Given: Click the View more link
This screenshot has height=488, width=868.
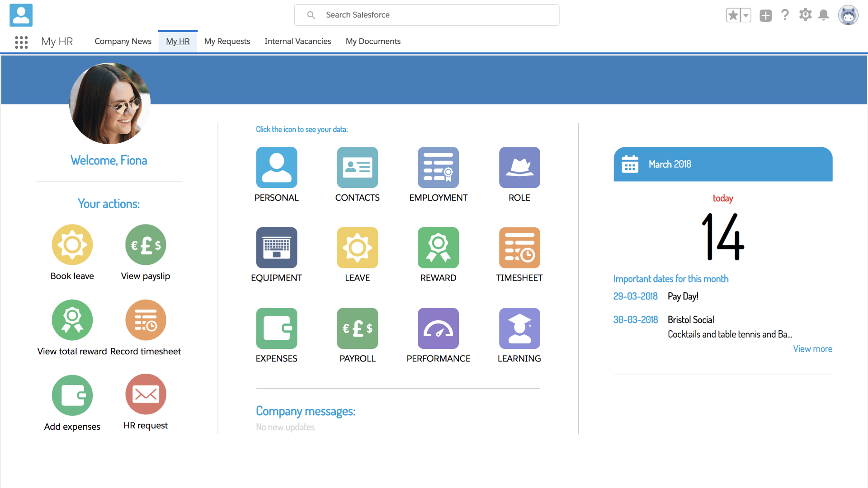Looking at the screenshot, I should coord(812,348).
